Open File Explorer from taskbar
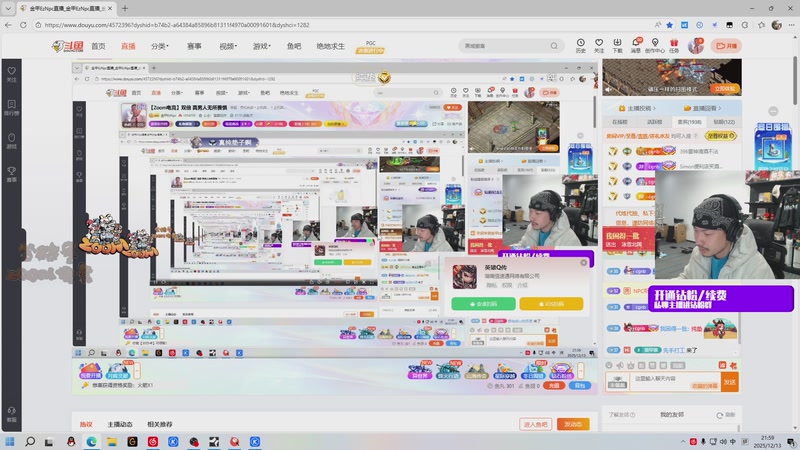This screenshot has width=800, height=450. 112,441
